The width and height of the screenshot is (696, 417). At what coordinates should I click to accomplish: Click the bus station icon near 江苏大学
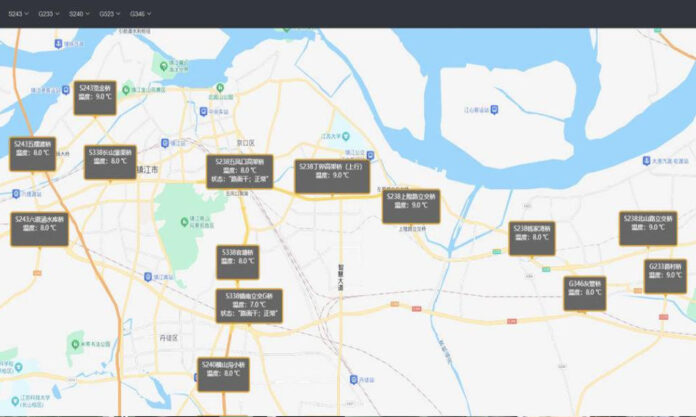(371, 155)
